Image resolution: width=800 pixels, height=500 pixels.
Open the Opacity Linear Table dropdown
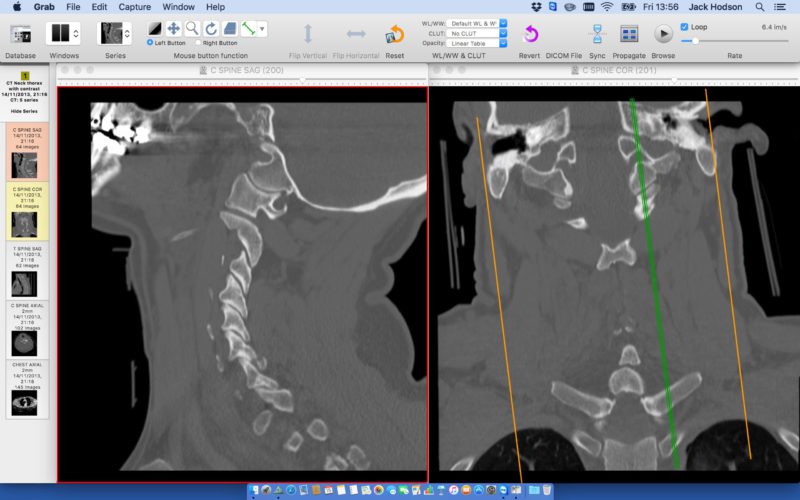point(477,43)
